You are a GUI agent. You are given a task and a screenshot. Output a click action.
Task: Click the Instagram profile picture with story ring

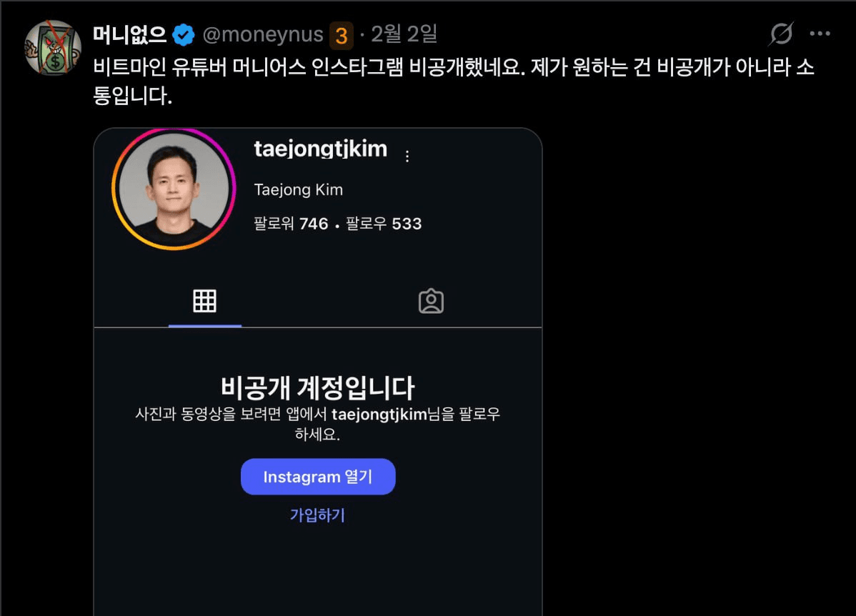[174, 189]
